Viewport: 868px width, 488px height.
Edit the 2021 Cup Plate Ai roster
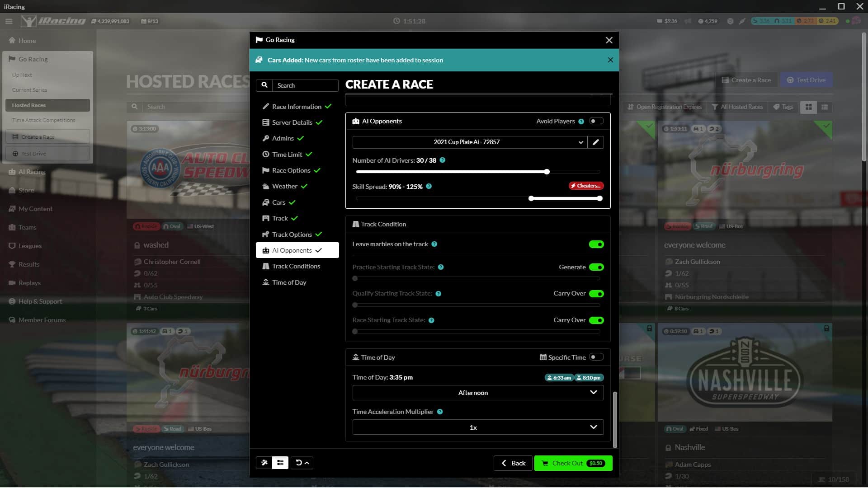pyautogui.click(x=595, y=142)
